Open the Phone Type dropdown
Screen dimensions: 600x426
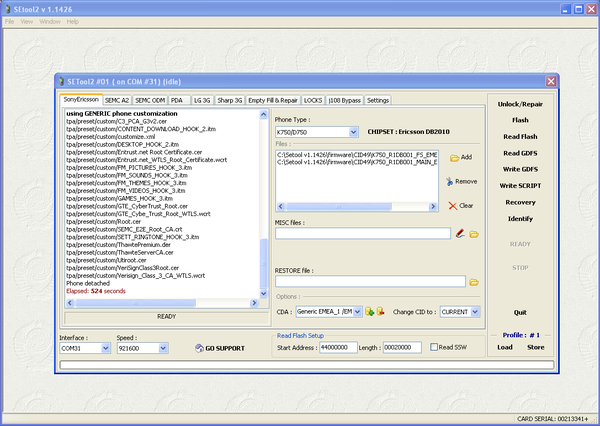click(354, 131)
